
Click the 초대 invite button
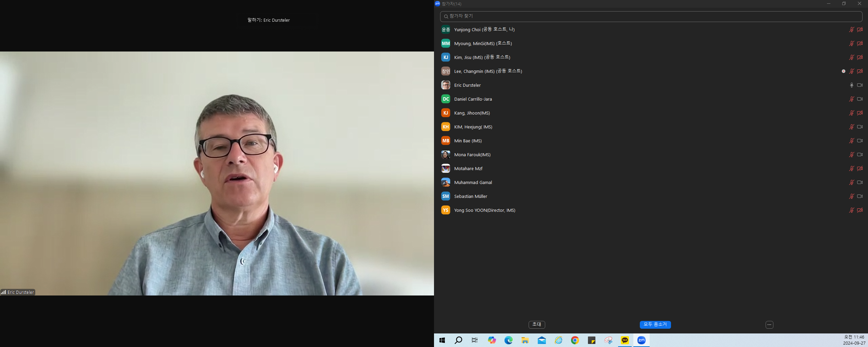point(537,325)
